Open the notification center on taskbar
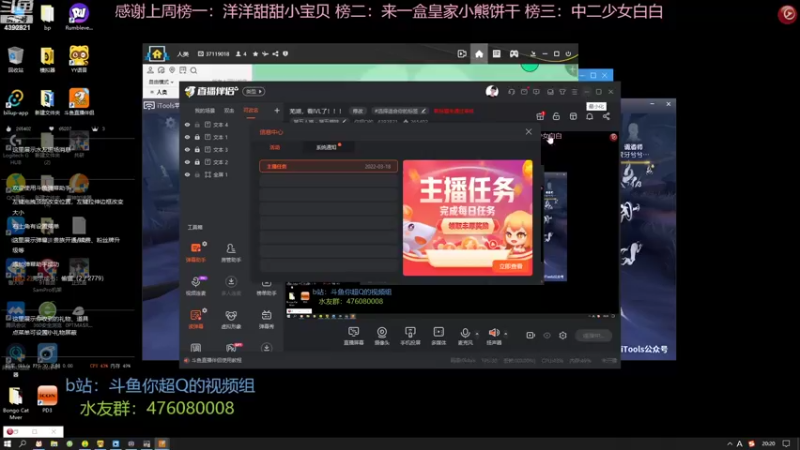Image resolution: width=800 pixels, height=450 pixels. point(786,444)
